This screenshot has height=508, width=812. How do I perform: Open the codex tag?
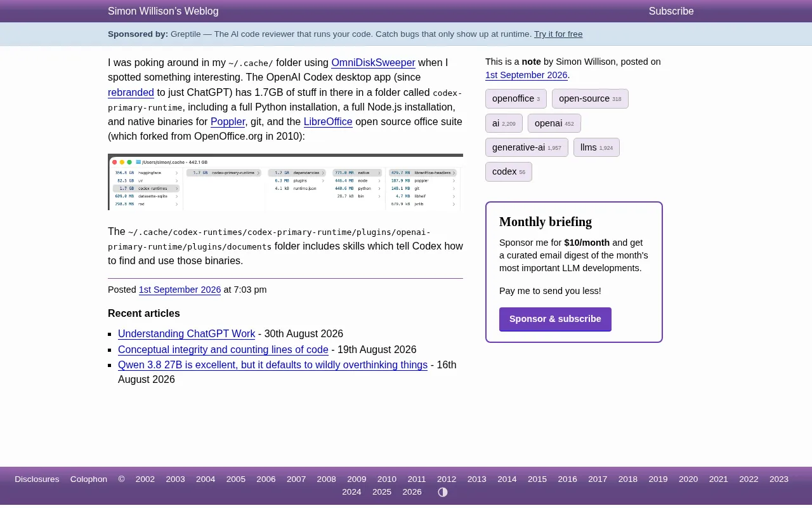[x=509, y=172]
